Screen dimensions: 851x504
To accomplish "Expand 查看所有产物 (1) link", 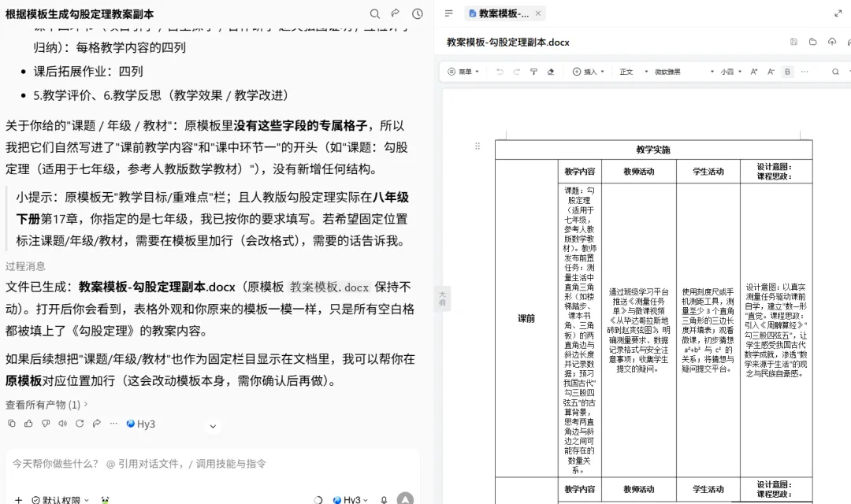I will (x=46, y=405).
